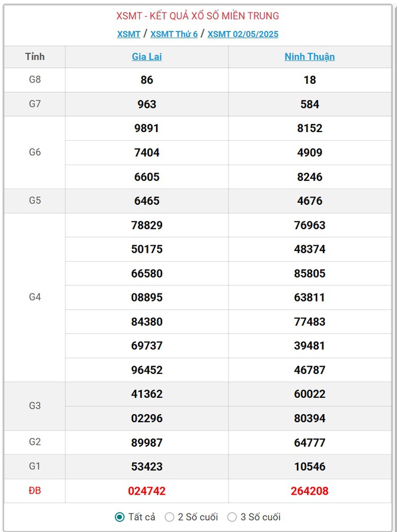
Task: Open the XSMT breadcrumb link
Action: (x=129, y=34)
